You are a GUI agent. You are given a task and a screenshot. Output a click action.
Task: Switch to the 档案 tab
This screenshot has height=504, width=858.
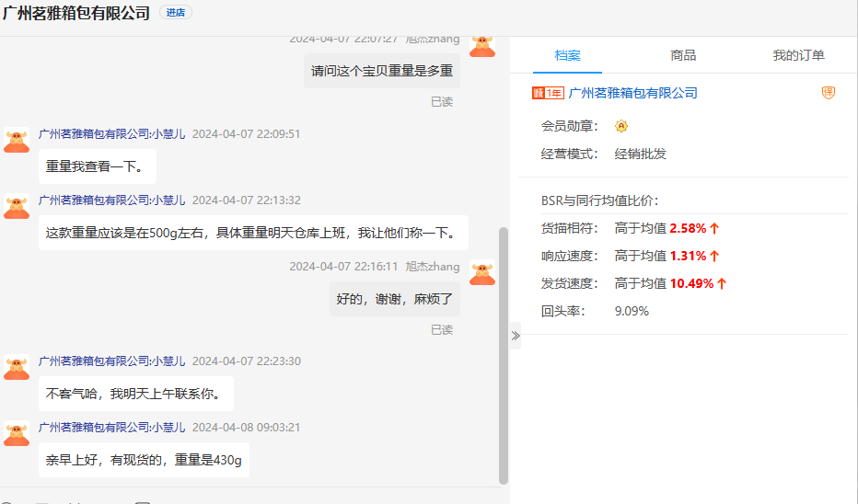[x=567, y=56]
